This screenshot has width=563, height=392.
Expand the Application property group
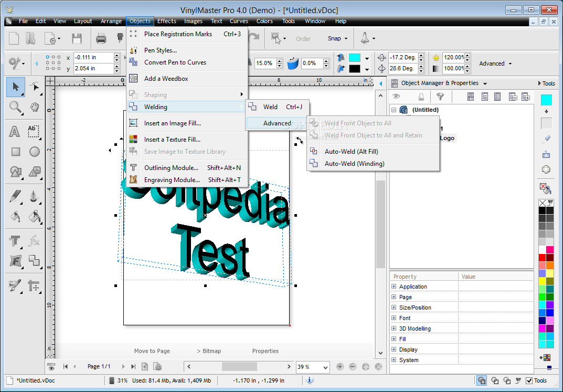click(x=394, y=287)
